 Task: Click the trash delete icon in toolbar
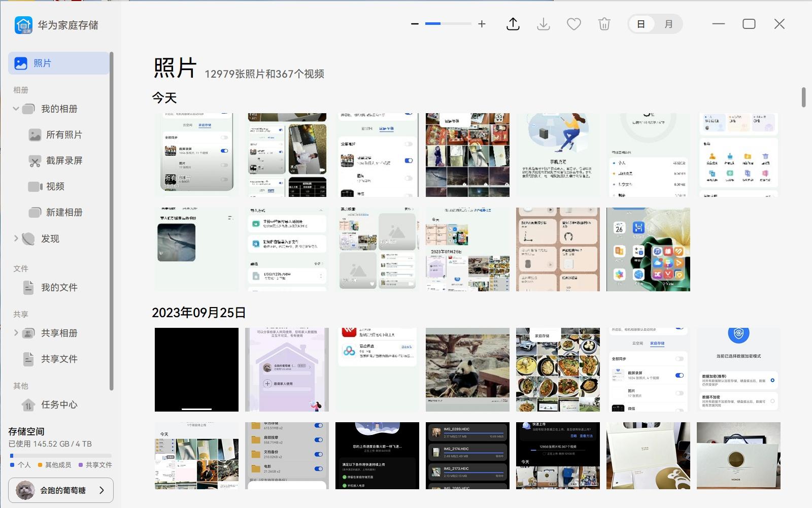(x=604, y=24)
